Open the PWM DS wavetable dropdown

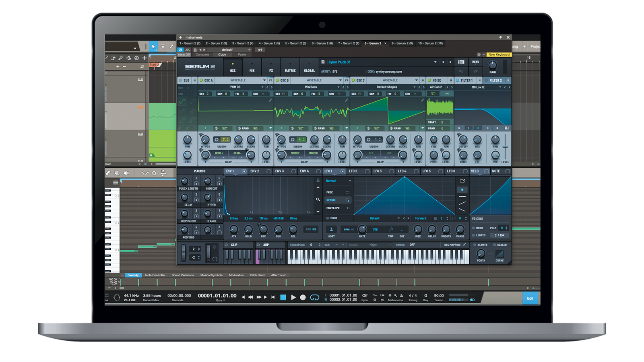[262, 87]
